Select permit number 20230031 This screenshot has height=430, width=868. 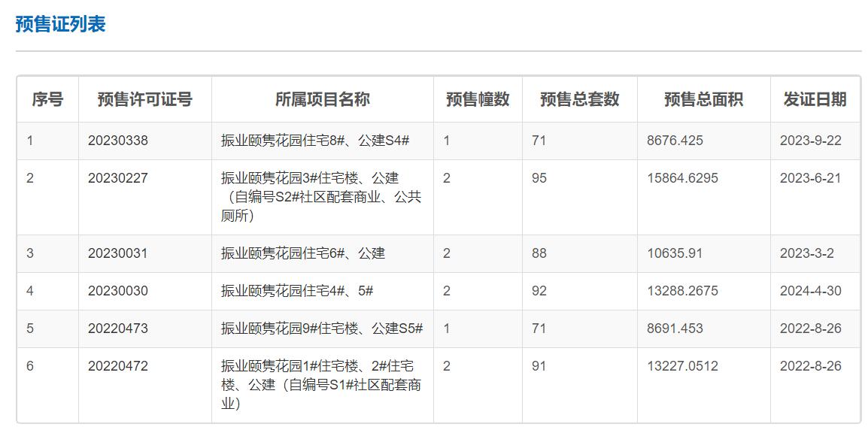(118, 253)
